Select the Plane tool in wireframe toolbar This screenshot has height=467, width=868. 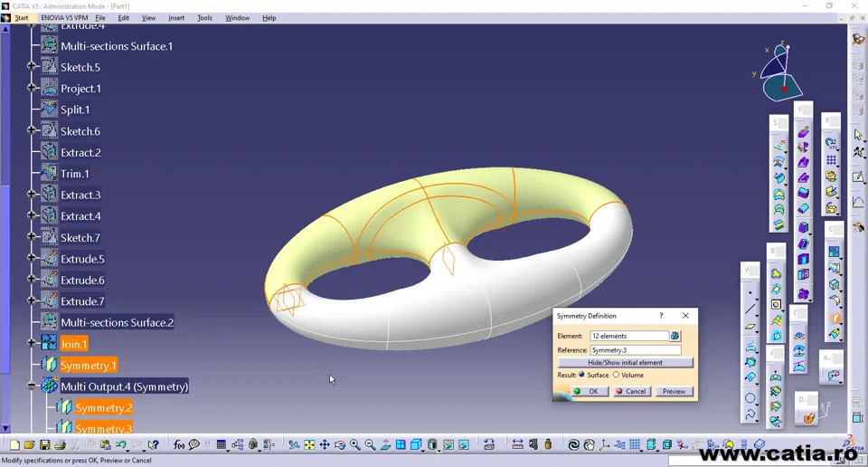point(750,327)
